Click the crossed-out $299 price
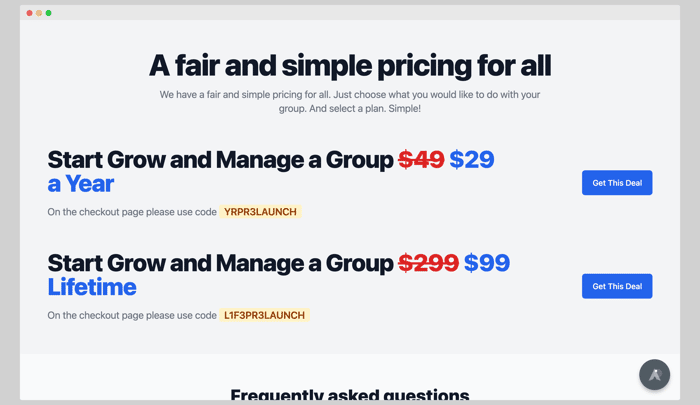Screen dimensions: 700x405 tap(428, 263)
